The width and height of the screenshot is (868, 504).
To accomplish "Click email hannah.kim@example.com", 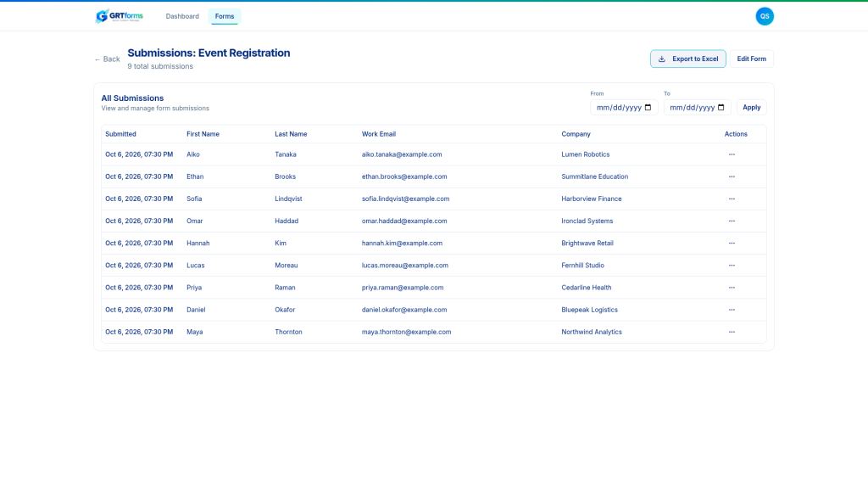I will click(x=402, y=244).
